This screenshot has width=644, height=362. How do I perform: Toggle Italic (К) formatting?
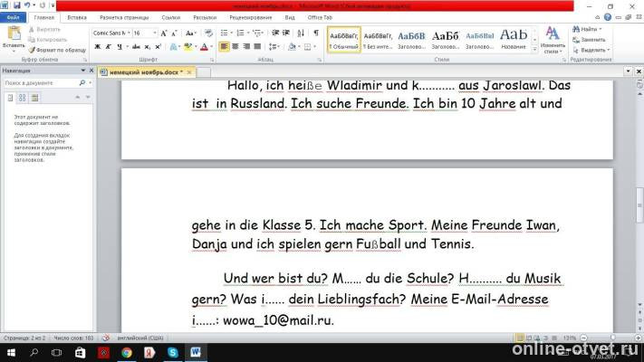[x=109, y=47]
